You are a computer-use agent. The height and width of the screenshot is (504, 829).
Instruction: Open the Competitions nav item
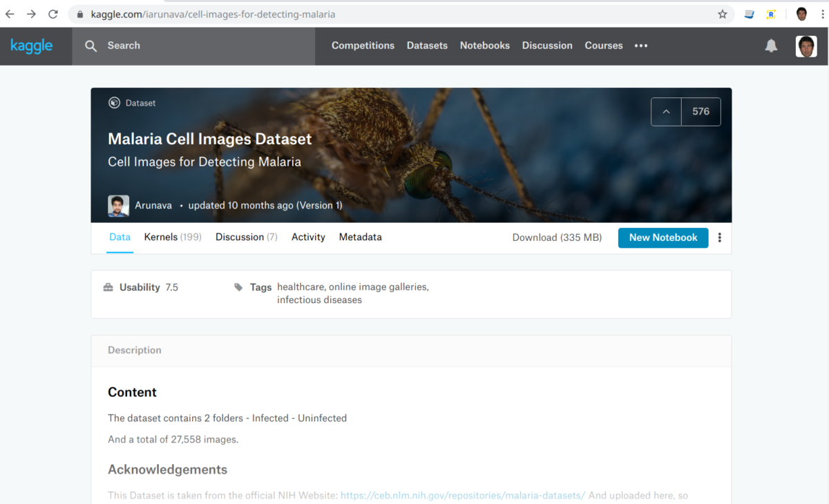tap(363, 46)
